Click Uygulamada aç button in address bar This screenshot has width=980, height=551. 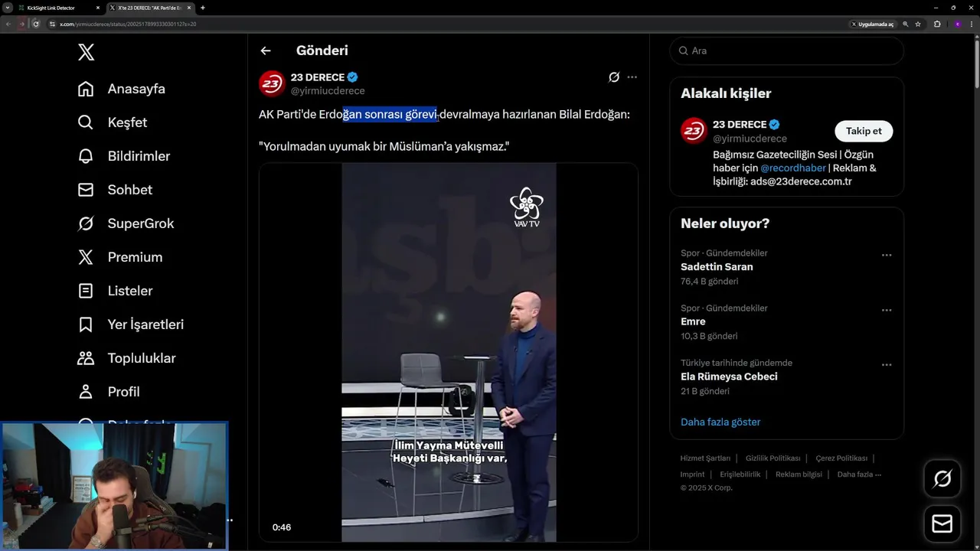pyautogui.click(x=873, y=24)
